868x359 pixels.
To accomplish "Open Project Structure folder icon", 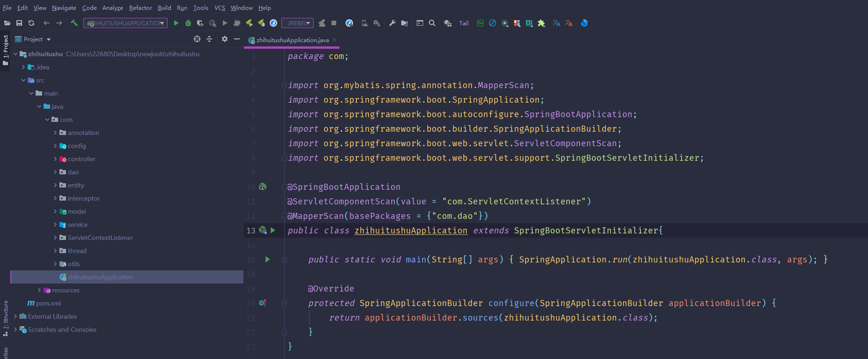I will click(405, 23).
